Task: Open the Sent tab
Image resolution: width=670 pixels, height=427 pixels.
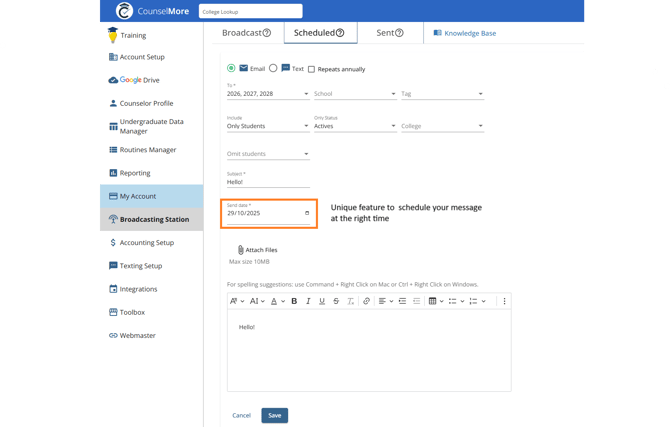Action: (389, 33)
